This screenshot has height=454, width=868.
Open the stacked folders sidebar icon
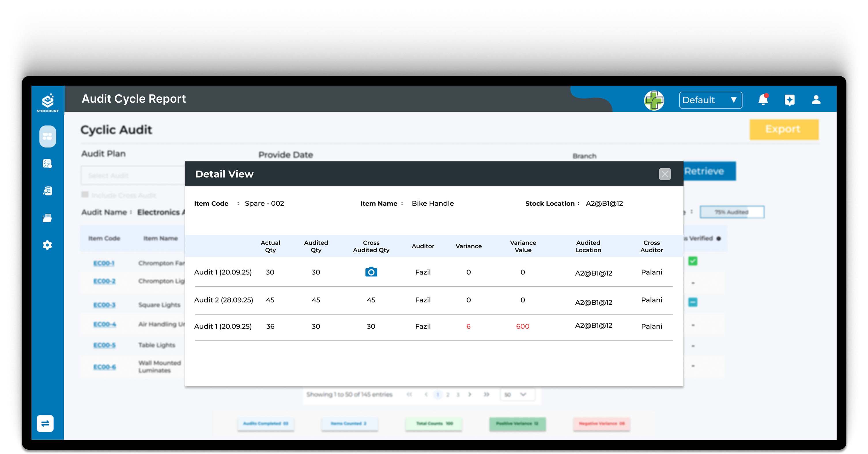[x=47, y=218]
